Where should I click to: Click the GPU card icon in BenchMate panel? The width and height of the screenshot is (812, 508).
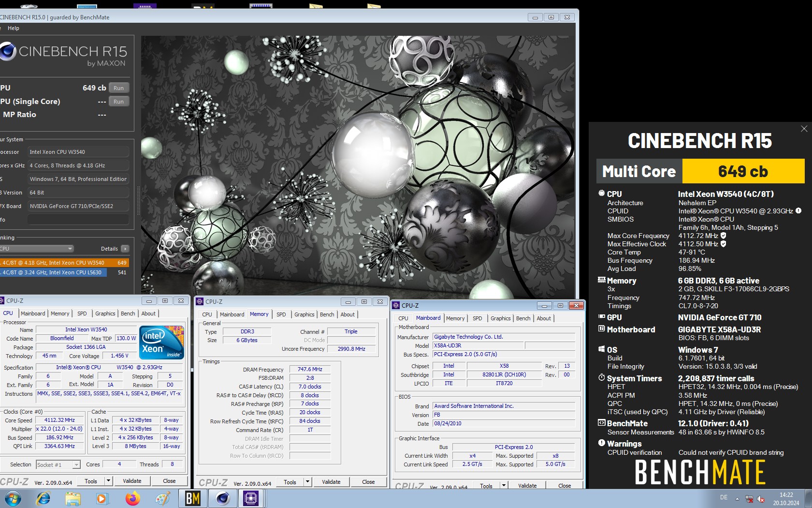coord(601,317)
